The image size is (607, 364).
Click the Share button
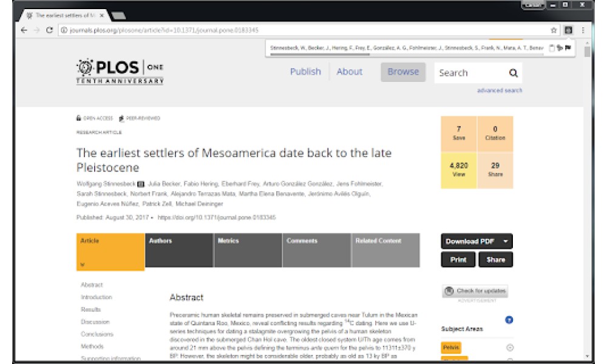tap(495, 260)
